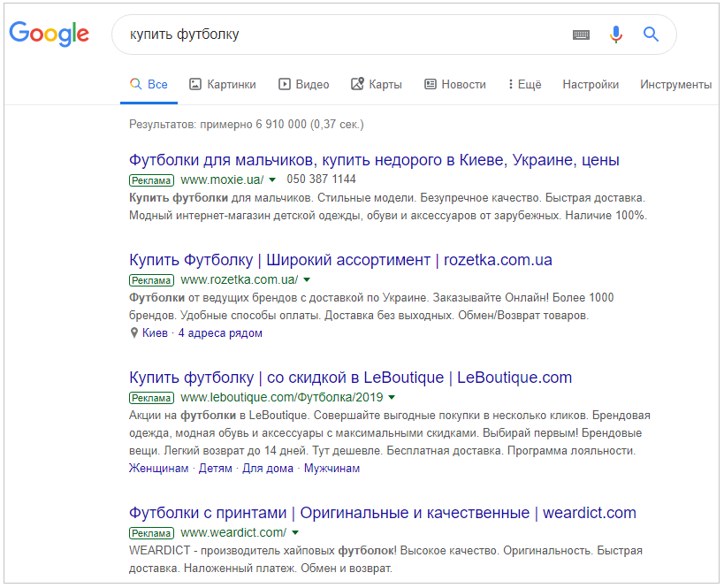Open the on-screen keyboard icon
The width and height of the screenshot is (724, 588).
click(581, 34)
